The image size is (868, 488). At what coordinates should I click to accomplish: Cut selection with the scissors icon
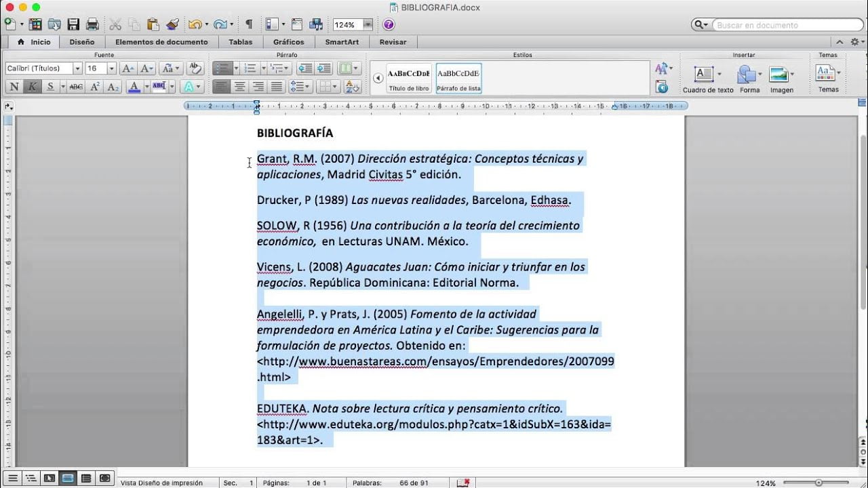coord(115,24)
